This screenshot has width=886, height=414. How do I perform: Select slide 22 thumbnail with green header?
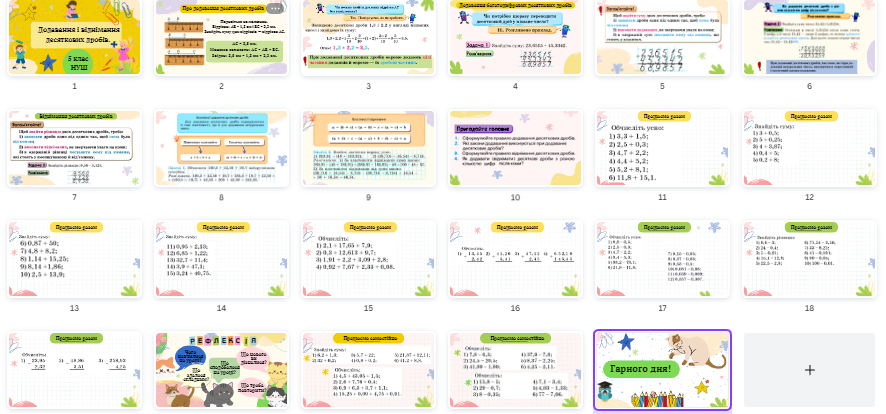pyautogui.click(x=515, y=370)
